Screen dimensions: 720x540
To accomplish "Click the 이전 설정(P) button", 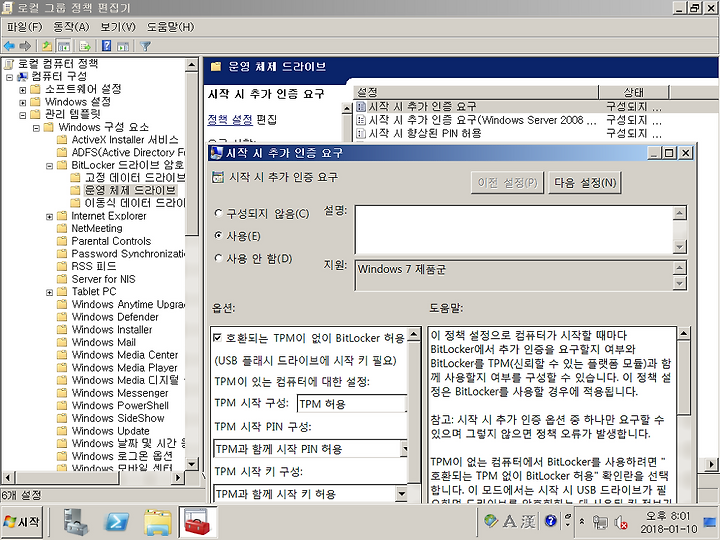I will [507, 183].
